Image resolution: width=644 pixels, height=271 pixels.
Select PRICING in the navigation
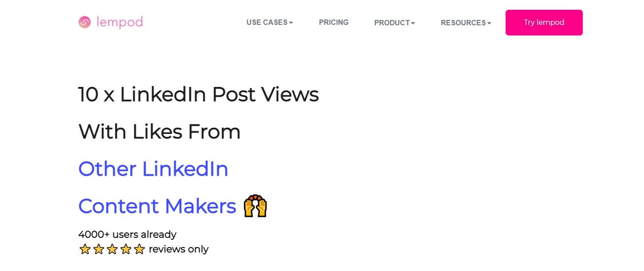(334, 22)
